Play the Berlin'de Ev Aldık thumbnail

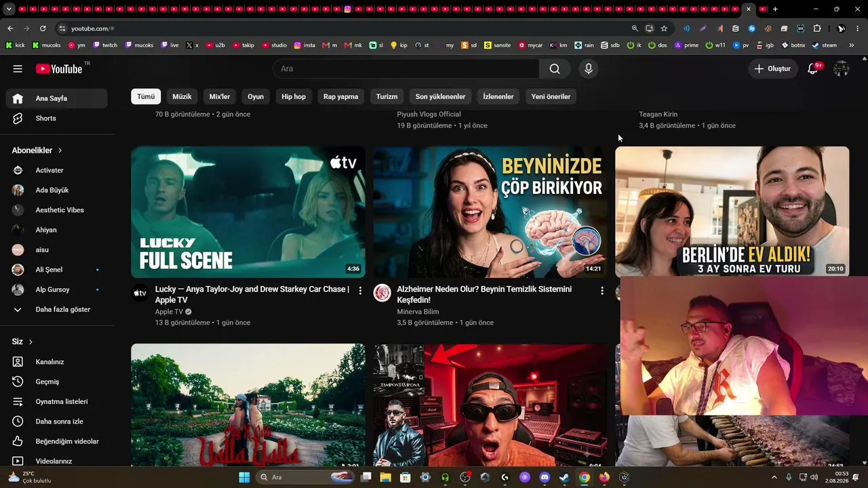click(732, 211)
